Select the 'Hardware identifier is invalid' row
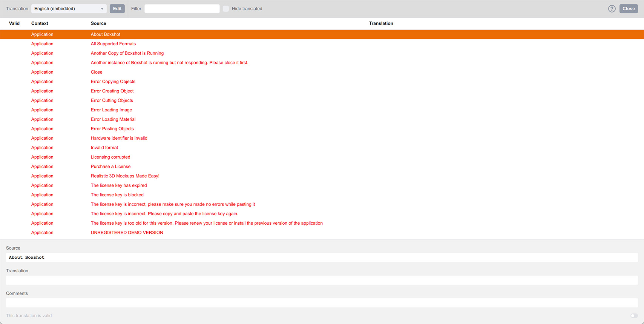Screen dimensions: 644x324 pos(119,138)
